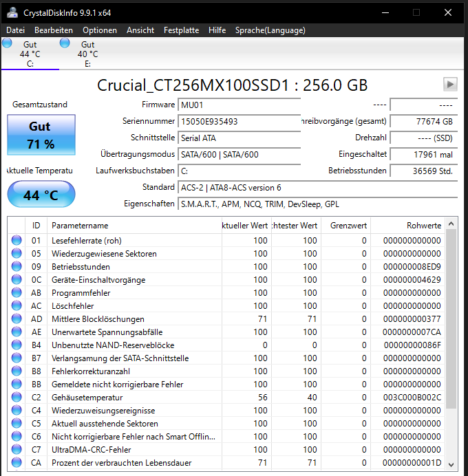Select raw value 003C000B002C
Image resolution: width=468 pixels, height=476 pixels.
(x=412, y=398)
